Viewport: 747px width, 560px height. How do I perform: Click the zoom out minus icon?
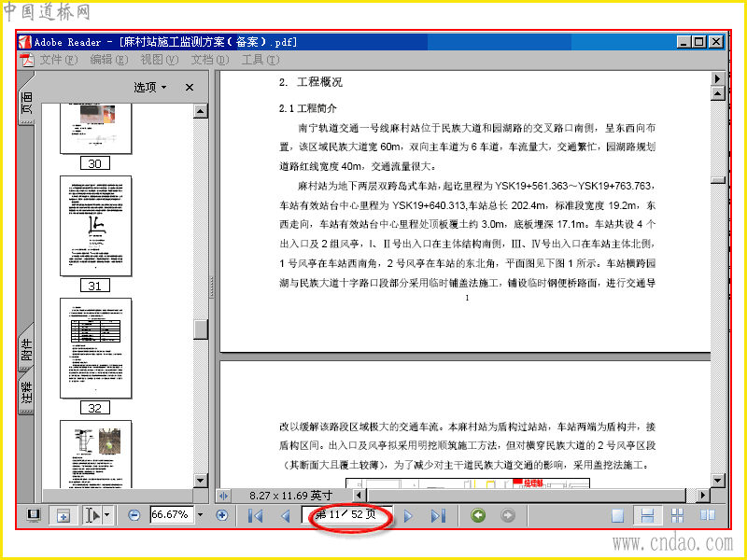pyautogui.click(x=134, y=515)
